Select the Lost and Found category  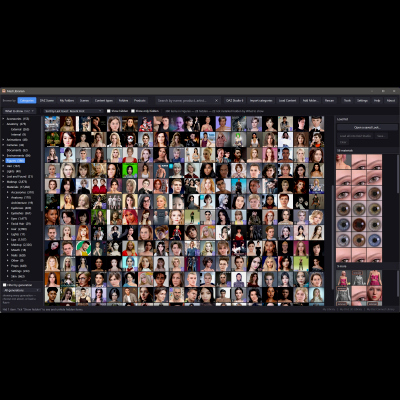coord(20,176)
